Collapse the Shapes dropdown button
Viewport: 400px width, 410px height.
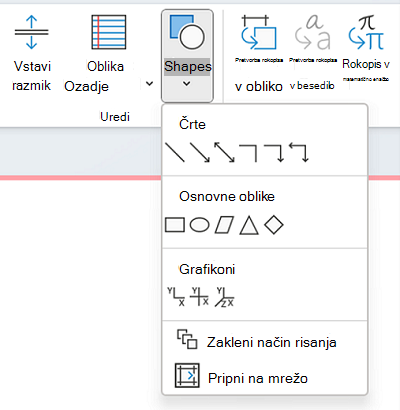coord(187,56)
